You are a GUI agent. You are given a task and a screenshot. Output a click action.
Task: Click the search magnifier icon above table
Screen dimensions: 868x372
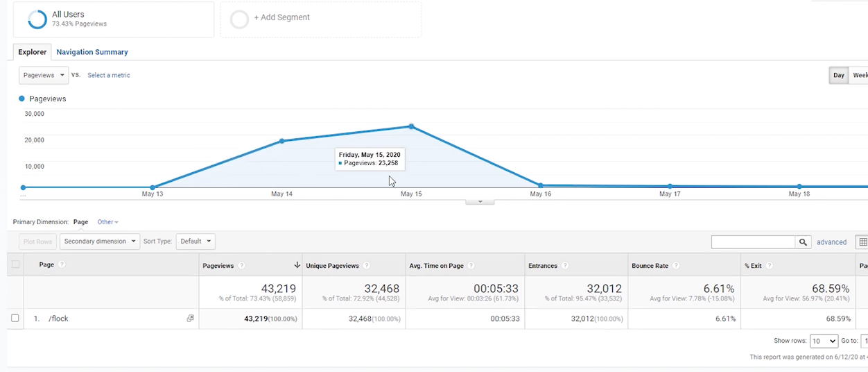[x=803, y=242]
